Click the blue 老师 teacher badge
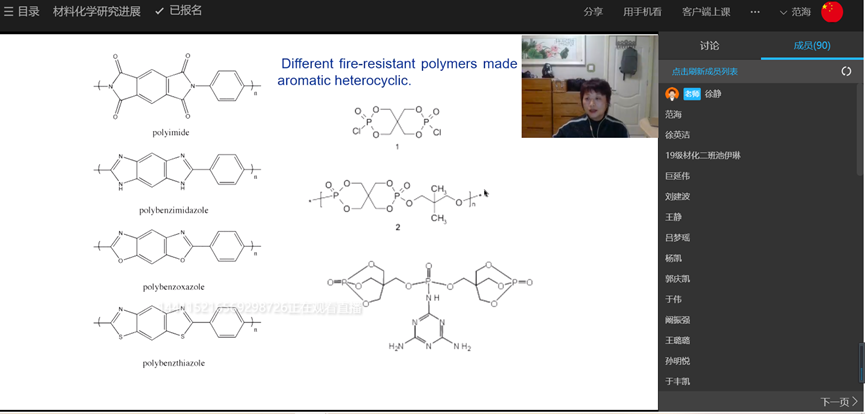The width and height of the screenshot is (865, 414). point(692,94)
